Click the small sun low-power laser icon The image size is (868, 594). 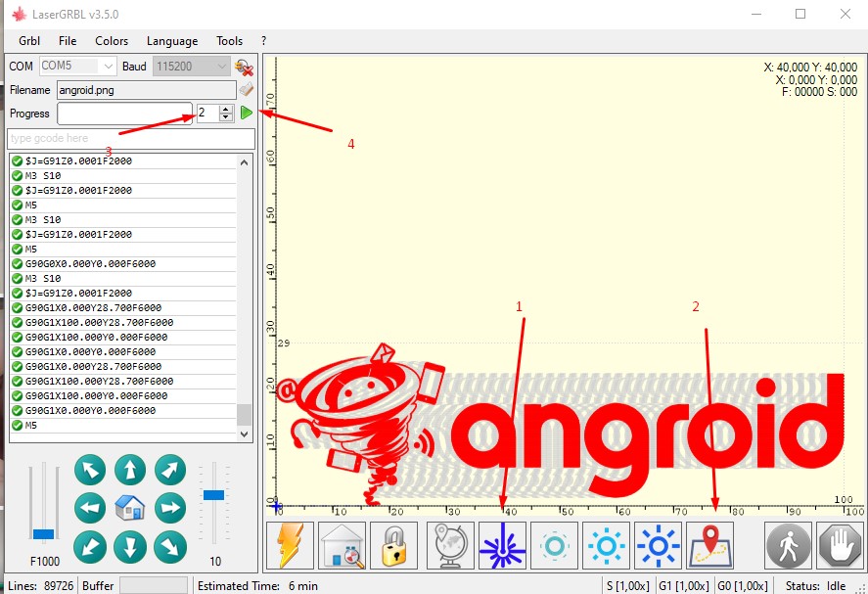pos(606,545)
